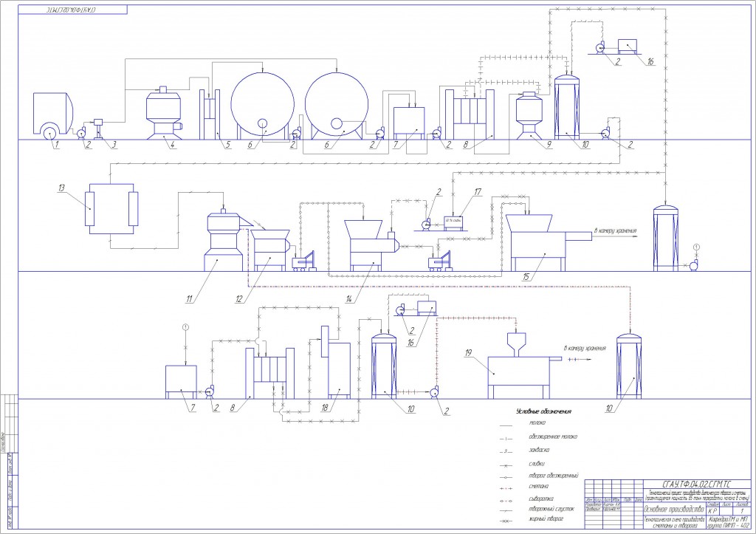This screenshot has width=756, height=534.
Task: Click the small cream box labeled 17
Action: [x=453, y=222]
